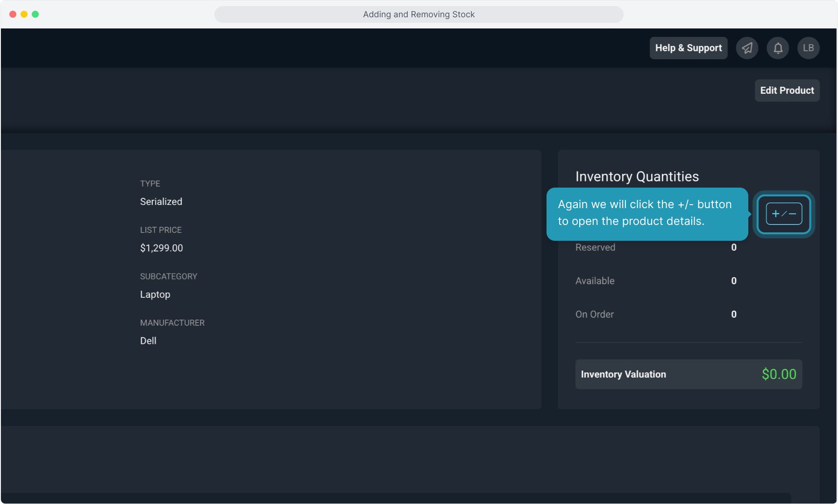
Task: Open the notifications bell
Action: [x=778, y=48]
